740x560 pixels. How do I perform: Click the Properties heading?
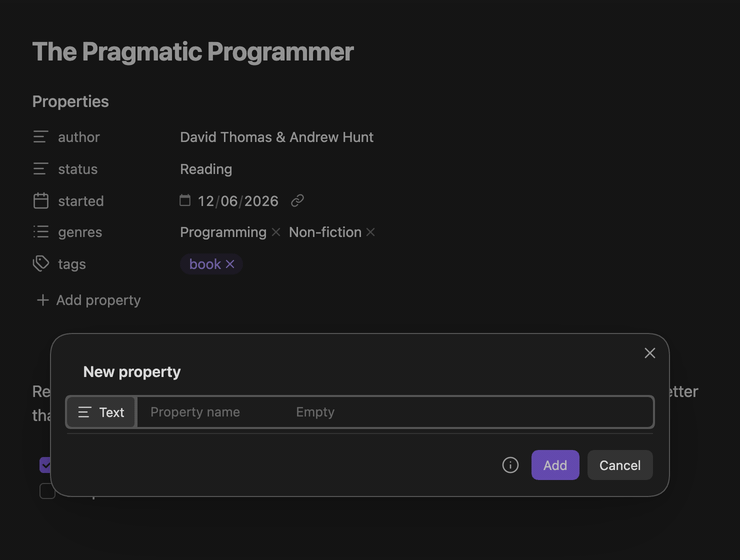70,102
